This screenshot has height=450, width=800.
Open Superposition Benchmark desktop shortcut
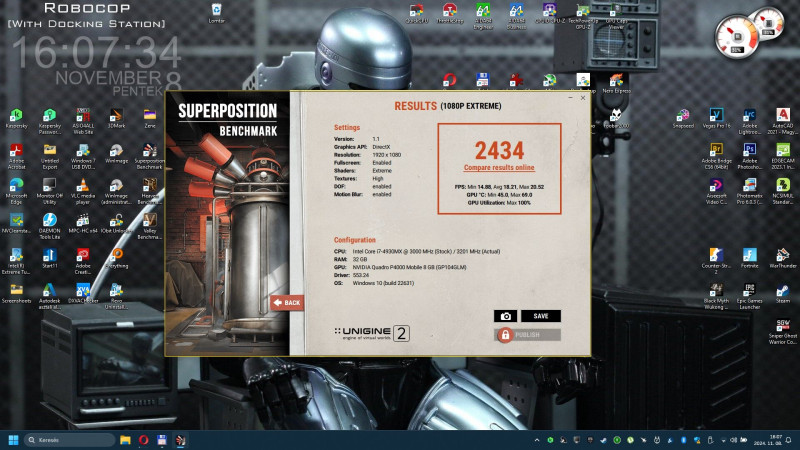pyautogui.click(x=149, y=156)
